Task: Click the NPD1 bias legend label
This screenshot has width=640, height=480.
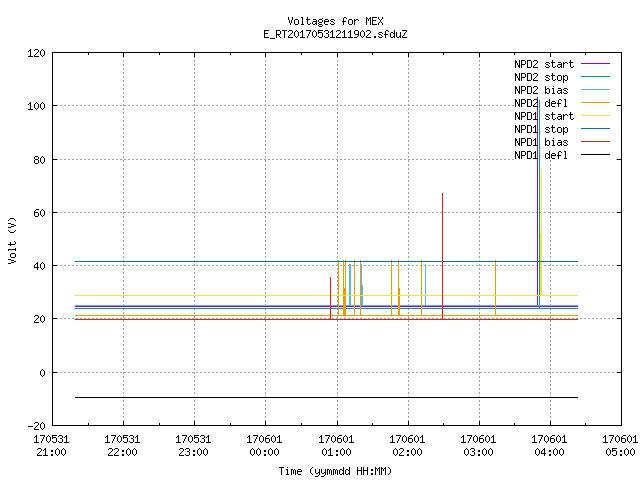Action: [541, 142]
